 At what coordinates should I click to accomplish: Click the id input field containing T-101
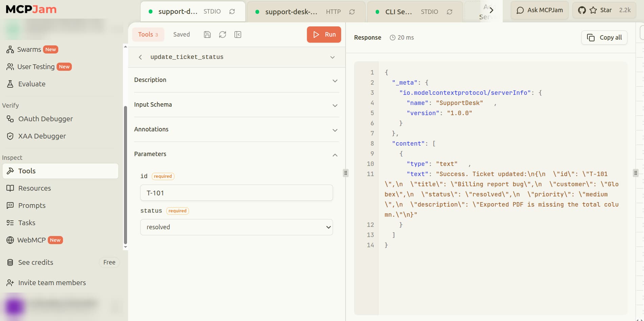coord(236,193)
